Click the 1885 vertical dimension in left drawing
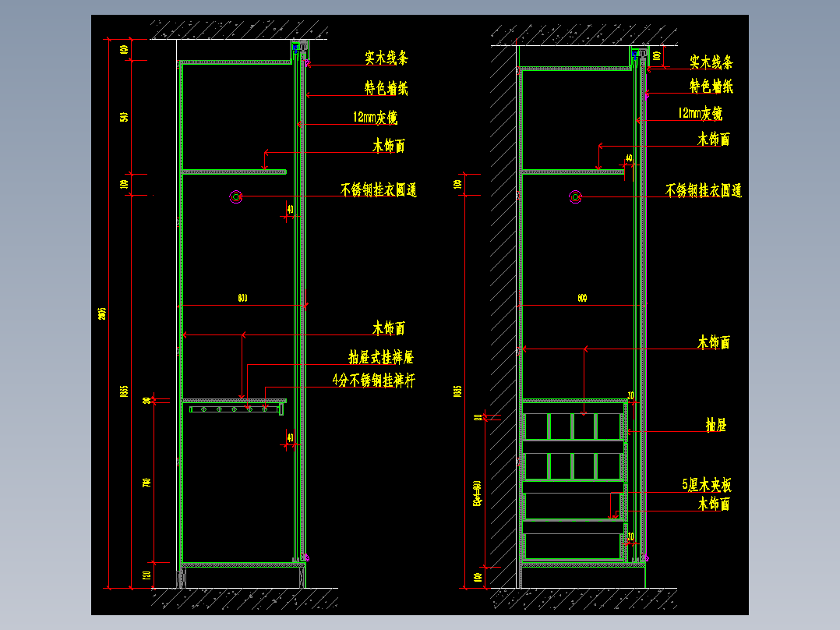Viewport: 840px width, 630px height. 125,391
